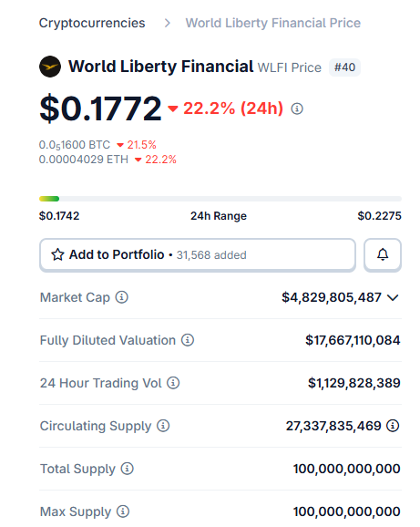The height and width of the screenshot is (527, 420).
Task: Add coin via Add to Portfolio button
Action: [198, 254]
